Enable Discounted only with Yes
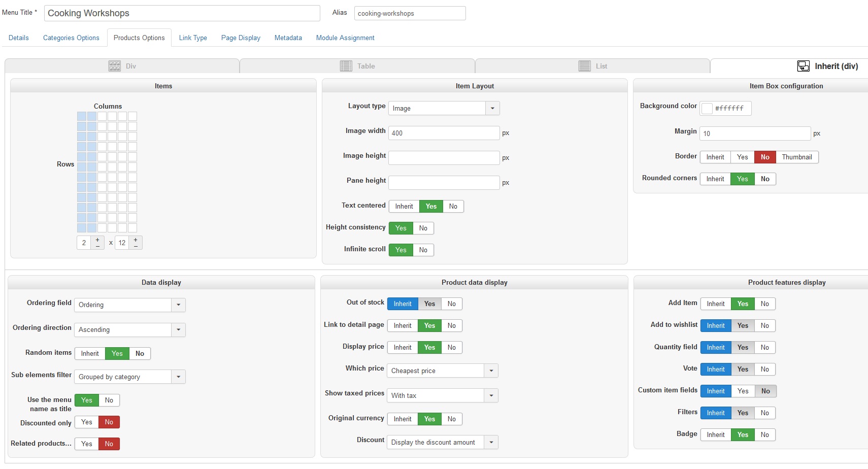The height and width of the screenshot is (469, 868). tap(87, 422)
